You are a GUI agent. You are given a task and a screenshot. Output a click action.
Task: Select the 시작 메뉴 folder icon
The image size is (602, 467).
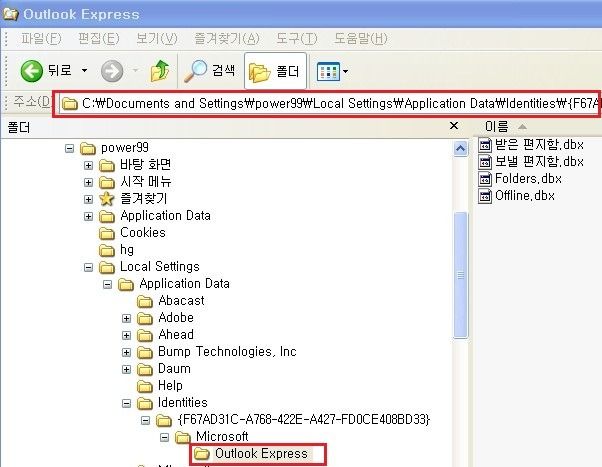[x=107, y=182]
